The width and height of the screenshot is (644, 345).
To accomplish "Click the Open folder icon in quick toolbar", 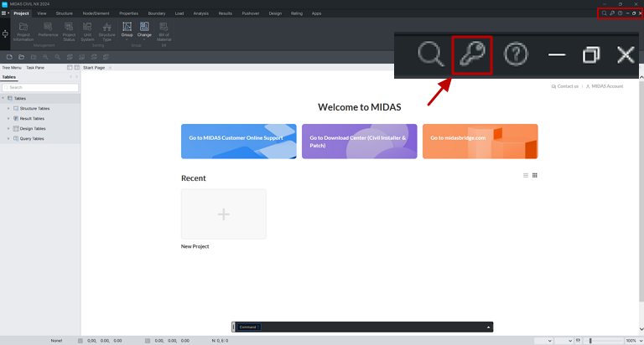I will pyautogui.click(x=21, y=57).
